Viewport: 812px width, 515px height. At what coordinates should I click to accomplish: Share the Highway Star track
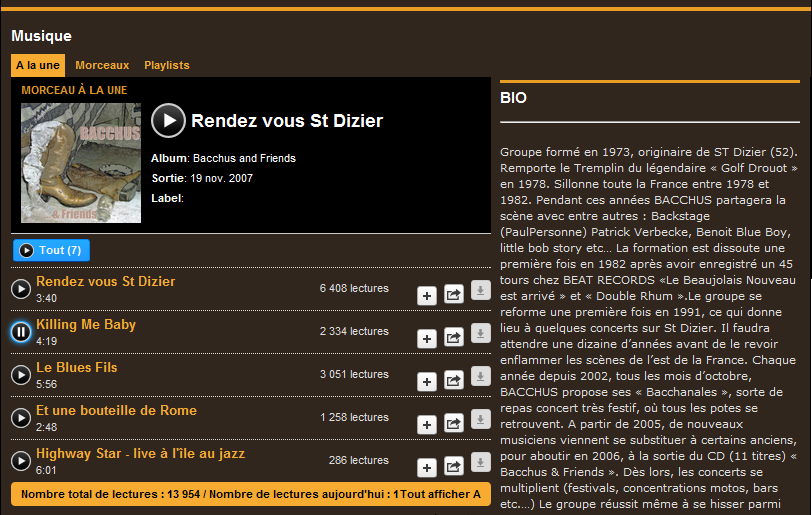(x=454, y=467)
